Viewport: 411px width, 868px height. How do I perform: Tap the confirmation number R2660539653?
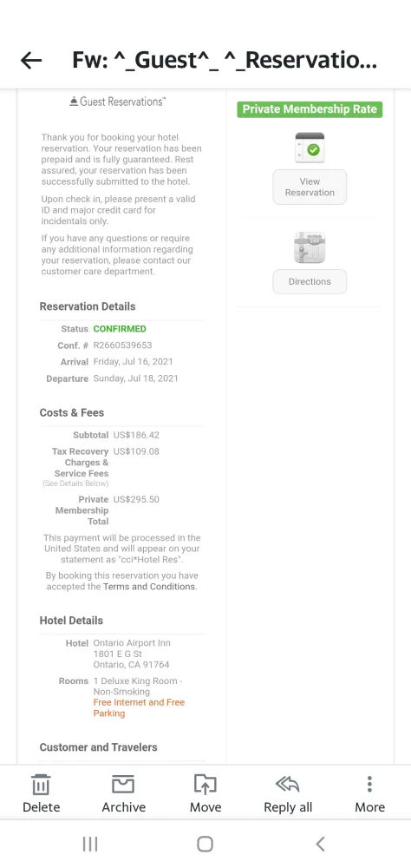(x=122, y=345)
